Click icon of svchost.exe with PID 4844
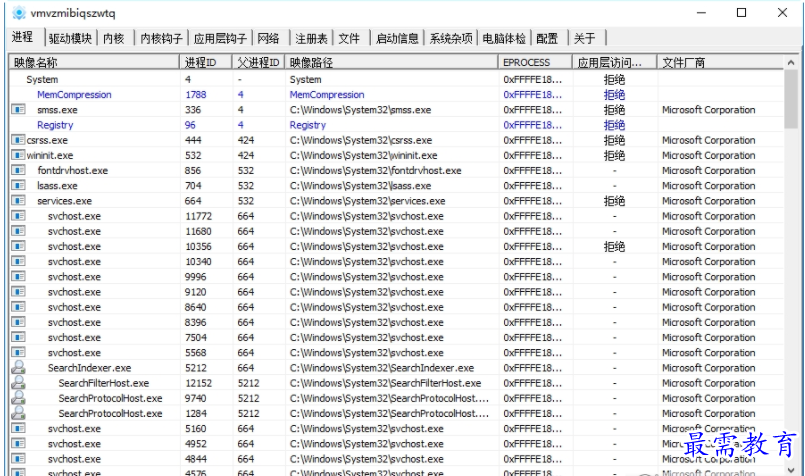Viewport: 805px width, 476px height. coord(18,459)
